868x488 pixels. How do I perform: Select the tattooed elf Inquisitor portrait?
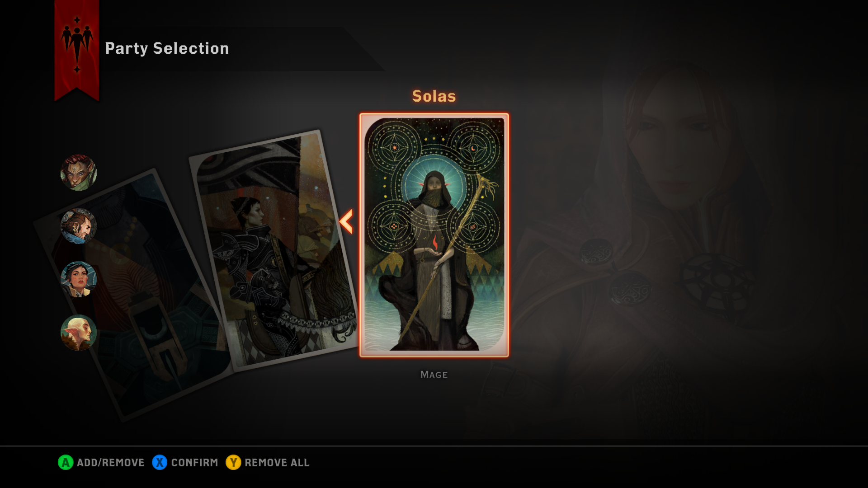(79, 173)
